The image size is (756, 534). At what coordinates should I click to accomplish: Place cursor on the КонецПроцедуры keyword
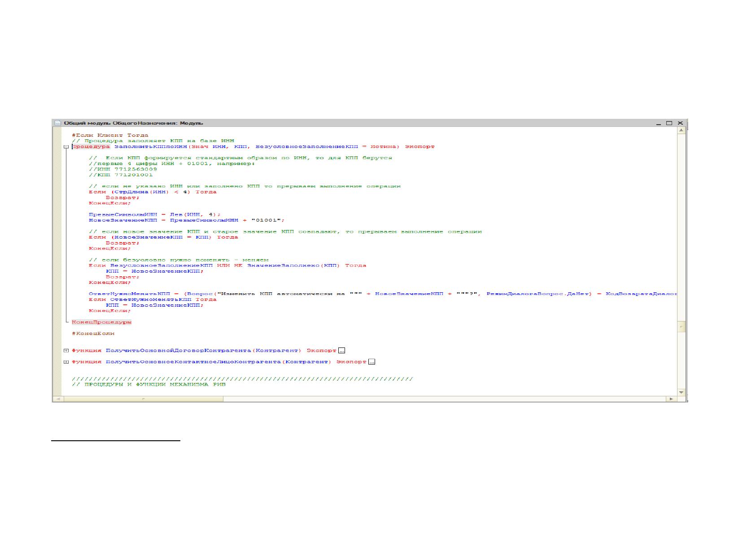tap(102, 322)
